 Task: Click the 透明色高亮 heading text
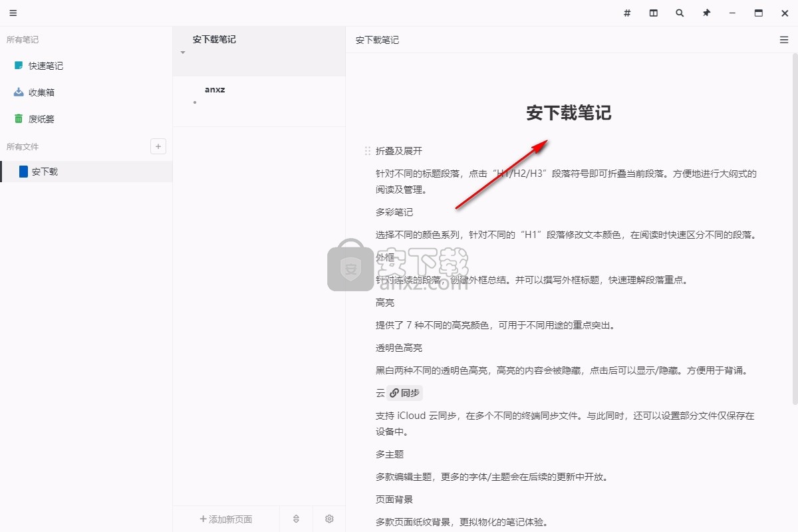[x=399, y=348]
